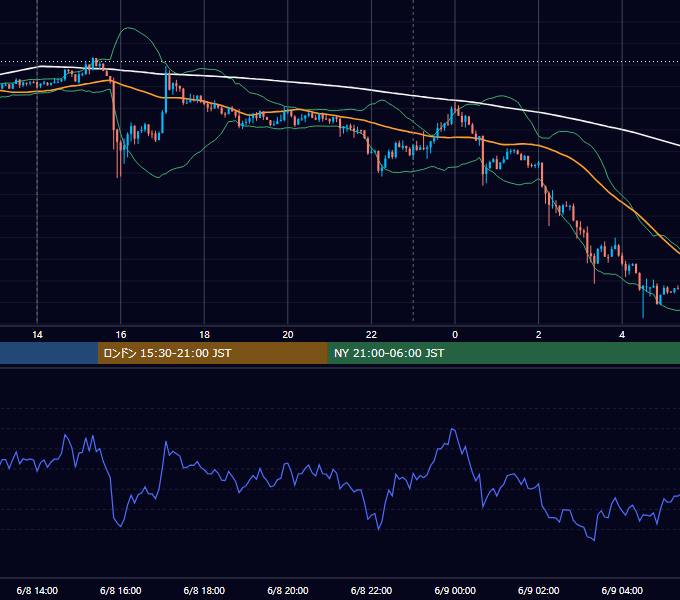Click the 18 hour label on chart axis
This screenshot has height=600, width=680.
coord(204,335)
